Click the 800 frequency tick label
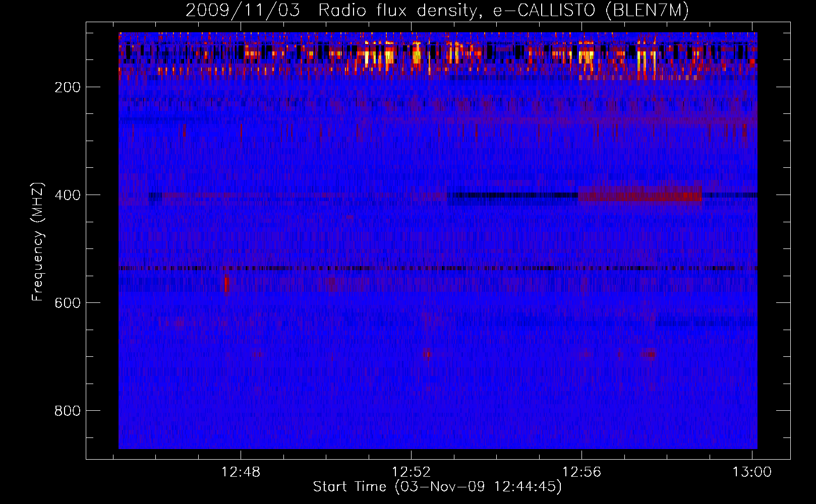816x504 pixels. point(68,411)
